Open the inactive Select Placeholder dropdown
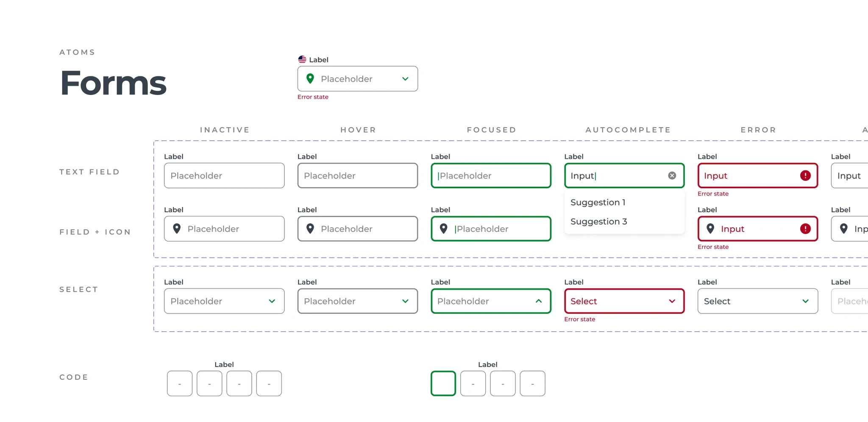 point(224,301)
